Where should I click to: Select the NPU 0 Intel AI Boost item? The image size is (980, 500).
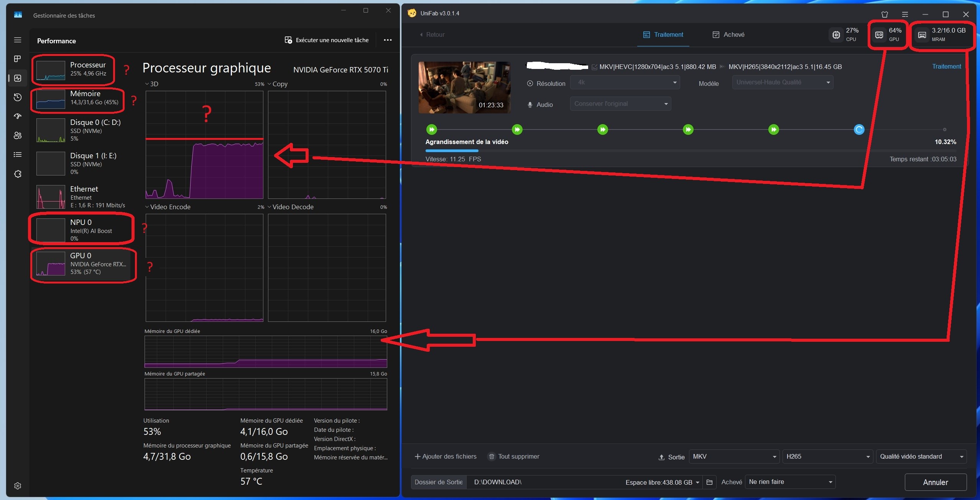coord(82,230)
